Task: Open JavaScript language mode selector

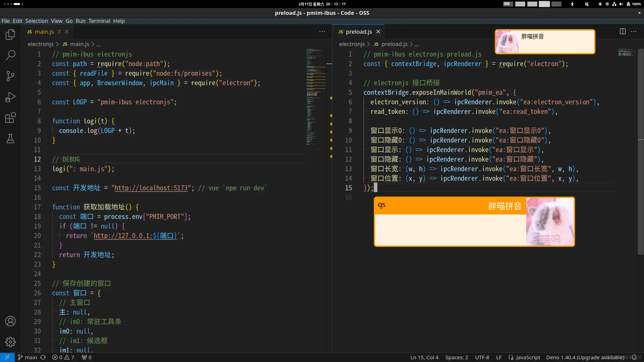Action: [528, 357]
